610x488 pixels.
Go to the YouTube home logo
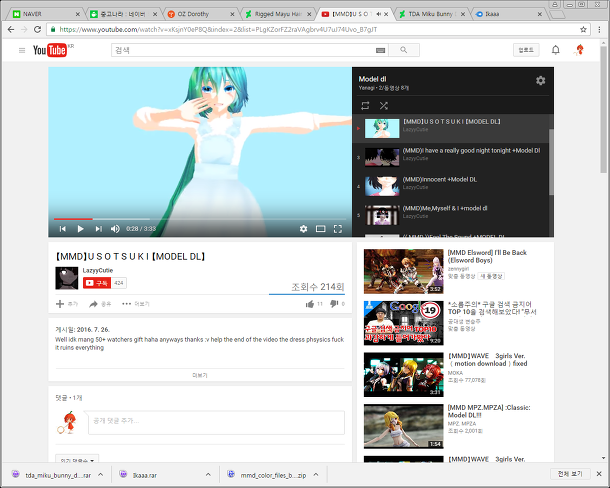tap(50, 50)
